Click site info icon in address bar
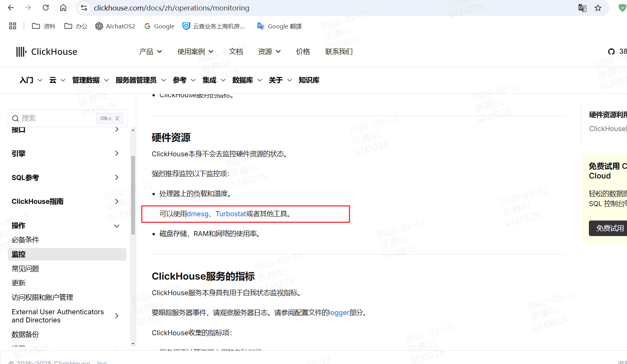This screenshot has width=627, height=364. tap(84, 8)
